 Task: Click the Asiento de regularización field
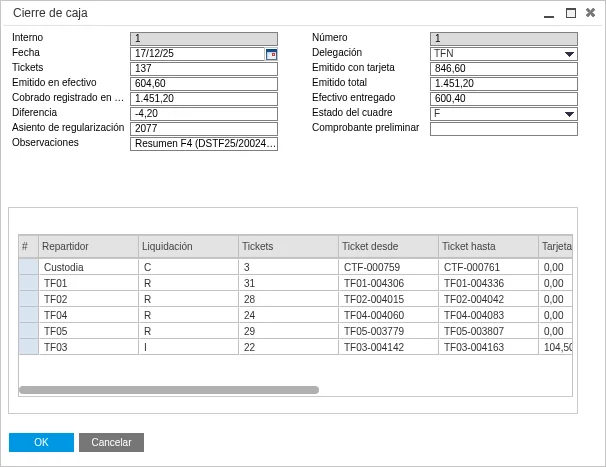point(204,129)
